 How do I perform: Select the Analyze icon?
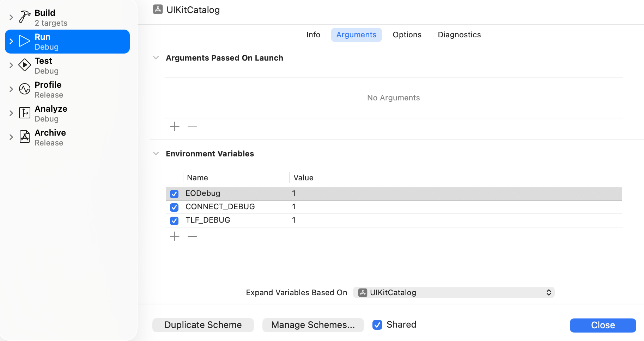click(24, 113)
